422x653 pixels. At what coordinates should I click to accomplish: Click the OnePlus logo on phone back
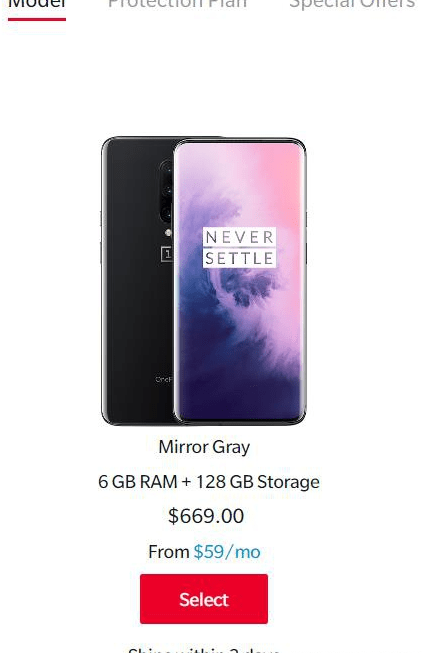[167, 254]
